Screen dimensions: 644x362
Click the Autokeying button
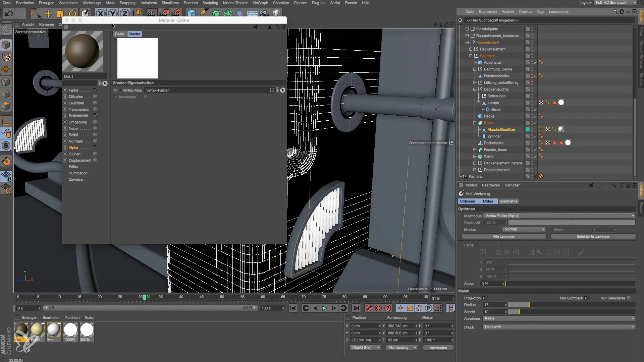coord(378,308)
